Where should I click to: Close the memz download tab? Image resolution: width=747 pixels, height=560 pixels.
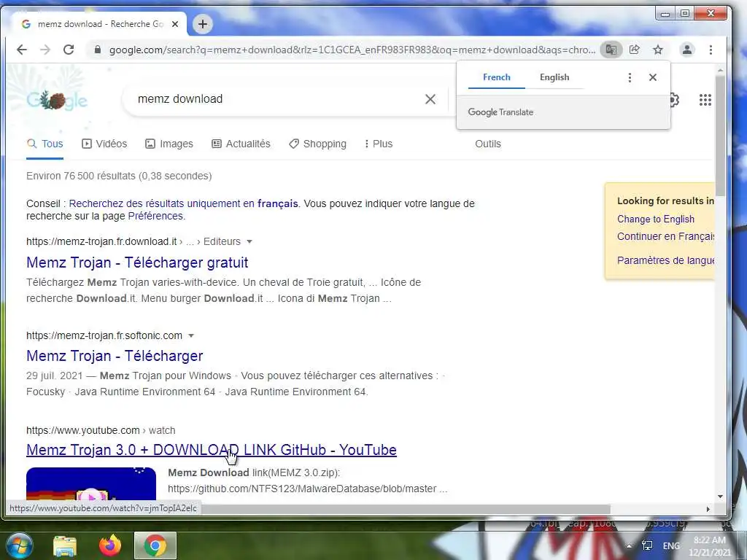(x=175, y=24)
